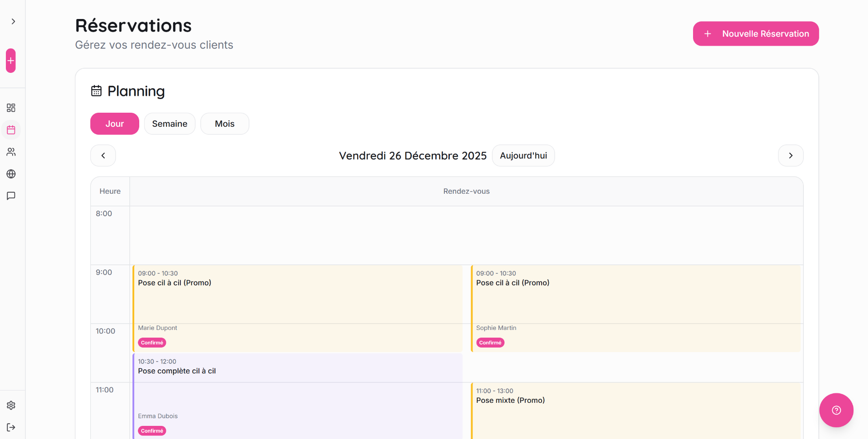Expand the sidebar with the chevron arrow

[13, 21]
